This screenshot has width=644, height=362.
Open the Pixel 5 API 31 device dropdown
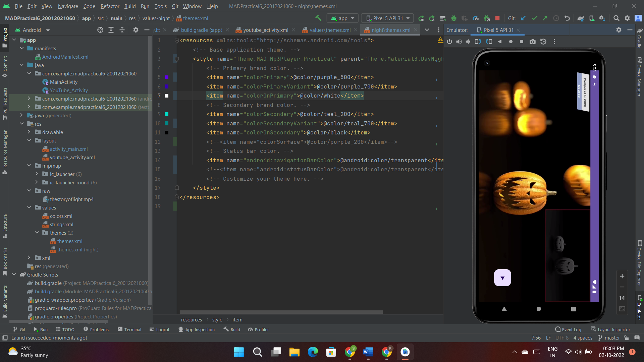tap(387, 18)
